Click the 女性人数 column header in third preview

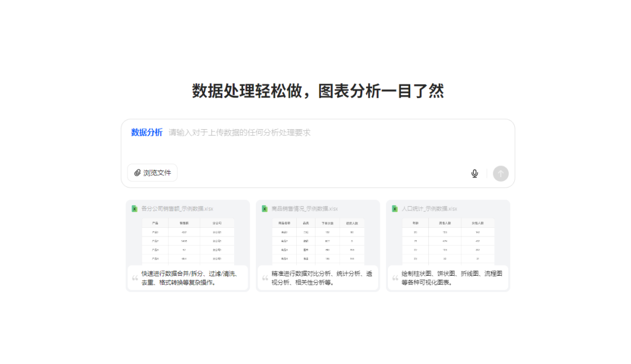click(x=478, y=223)
